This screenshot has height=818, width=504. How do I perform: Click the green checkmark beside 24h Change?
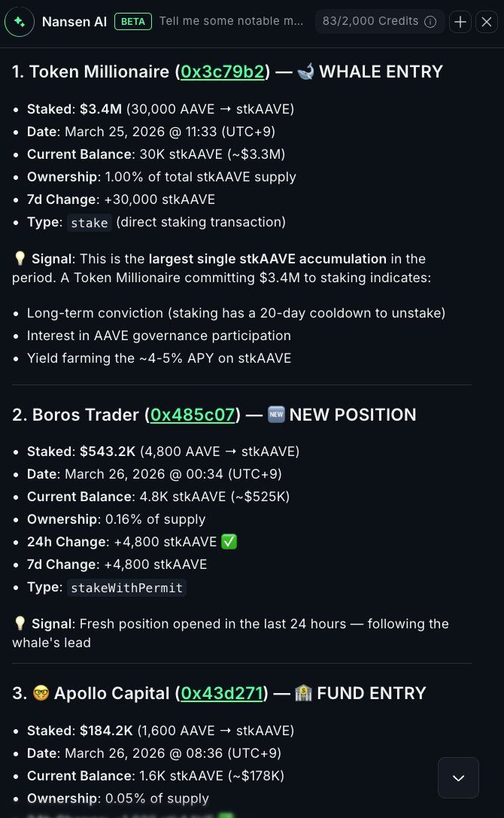(229, 542)
